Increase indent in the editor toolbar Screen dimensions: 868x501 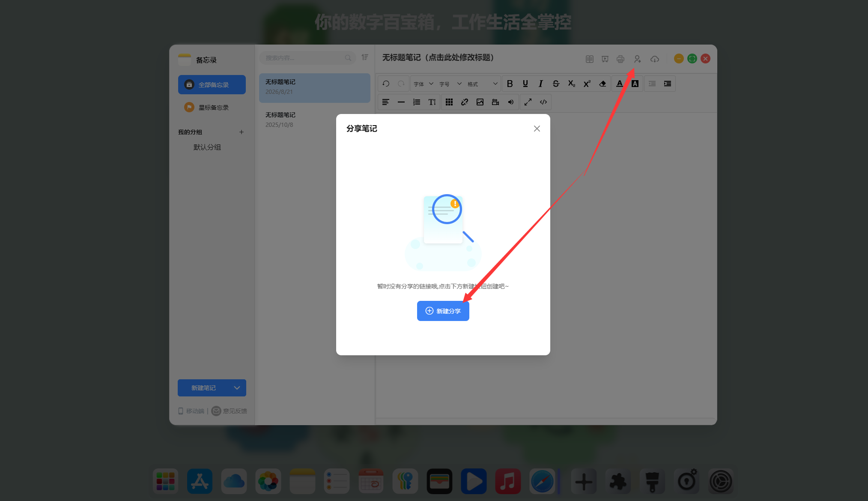667,84
